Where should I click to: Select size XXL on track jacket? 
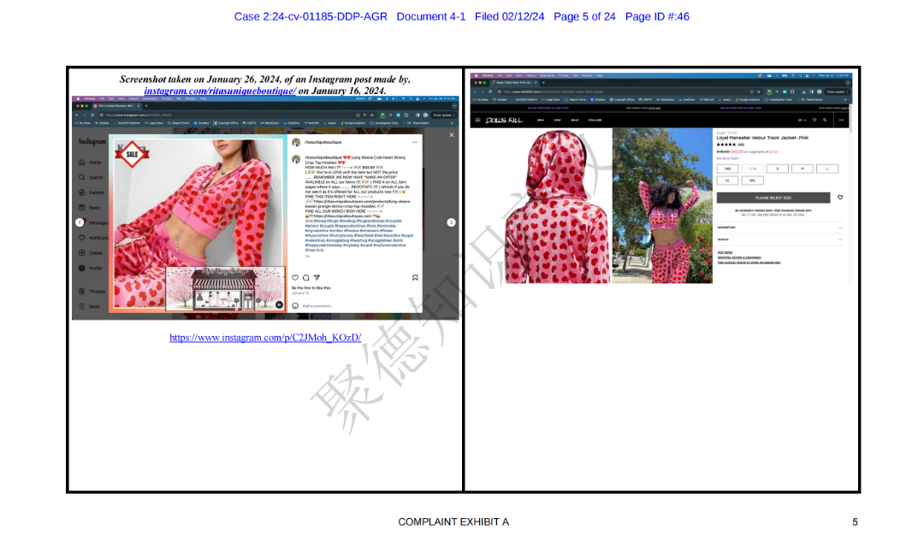tap(753, 180)
